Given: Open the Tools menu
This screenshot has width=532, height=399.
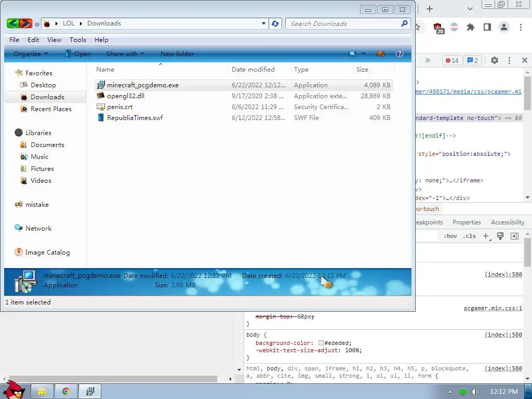Looking at the screenshot, I should (x=78, y=39).
